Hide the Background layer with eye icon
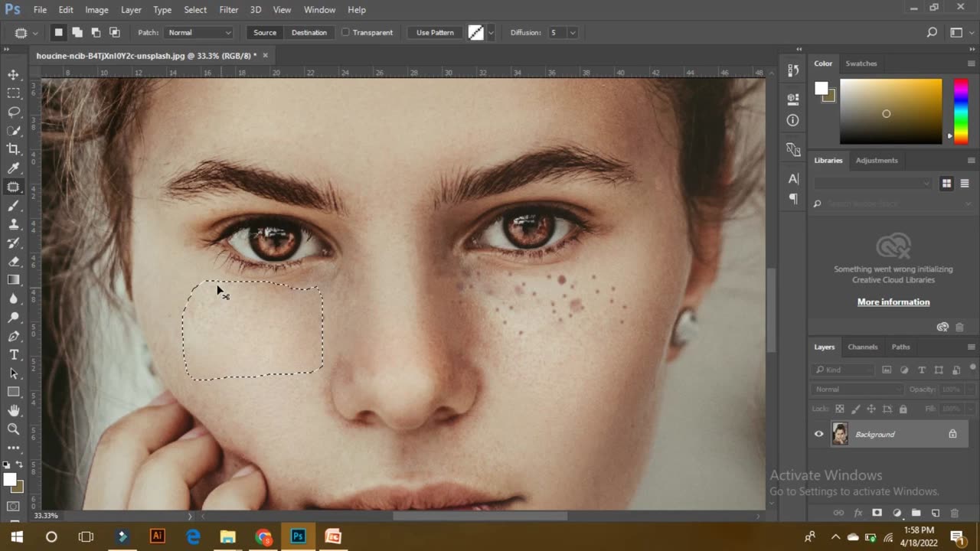980x551 pixels. tap(818, 434)
